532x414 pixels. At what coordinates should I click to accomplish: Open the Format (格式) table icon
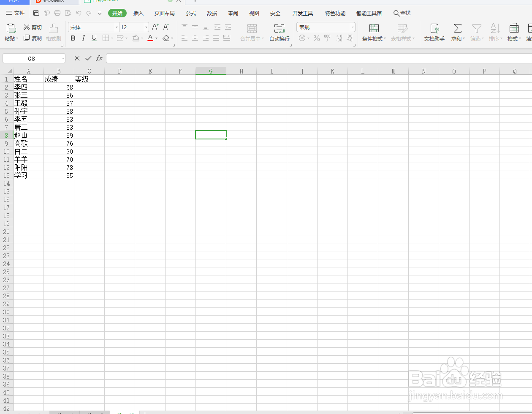click(514, 29)
